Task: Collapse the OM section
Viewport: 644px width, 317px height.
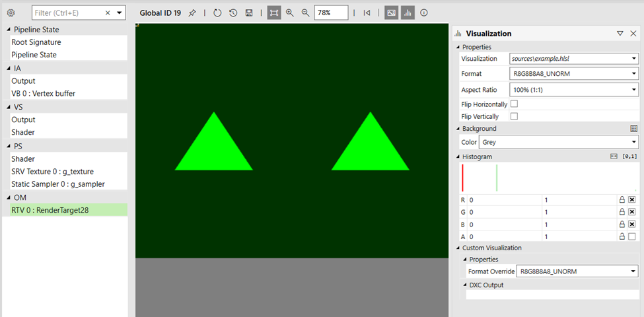Action: pyautogui.click(x=9, y=198)
